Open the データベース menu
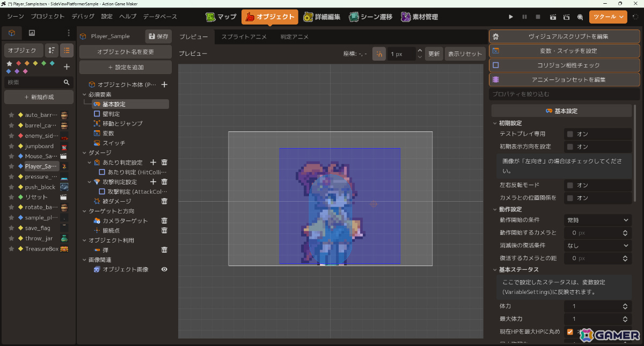This screenshot has width=644, height=346. tap(160, 17)
